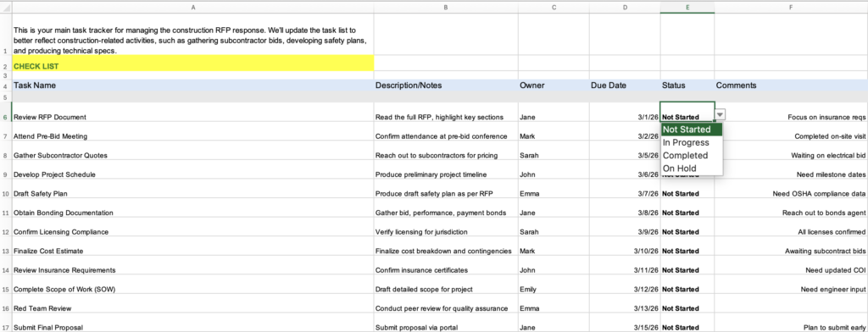
Task: Select owner 'Emily' cell
Action: 554,284
